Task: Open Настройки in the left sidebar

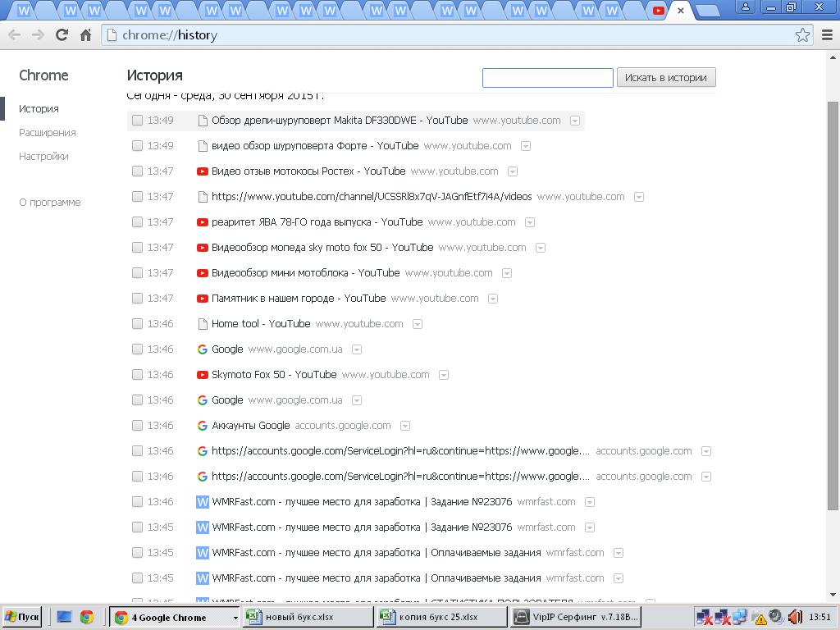Action: coord(43,157)
